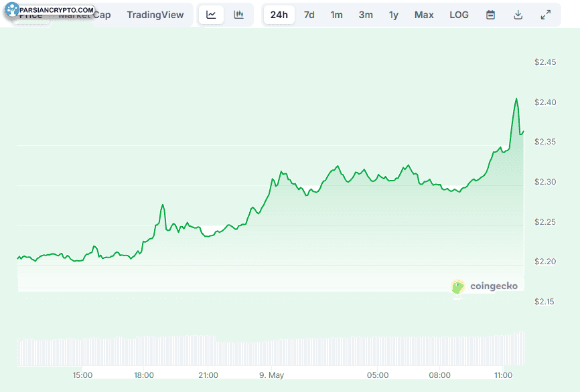Select the 3m time range
The width and height of the screenshot is (580, 392).
click(366, 15)
